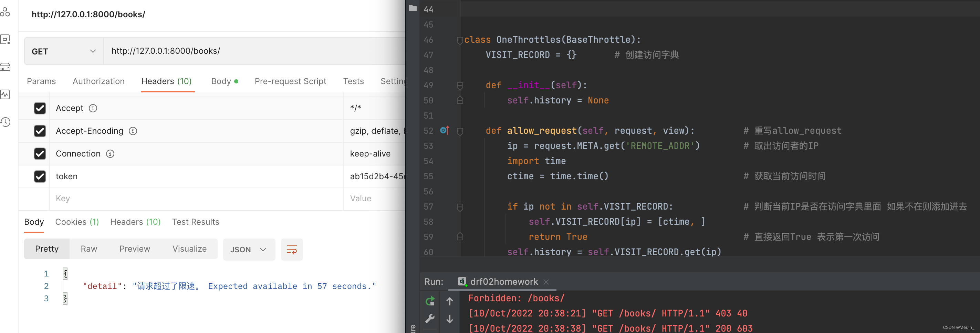Image resolution: width=980 pixels, height=333 pixels.
Task: Uncheck the Connection header checkbox
Action: coord(40,154)
